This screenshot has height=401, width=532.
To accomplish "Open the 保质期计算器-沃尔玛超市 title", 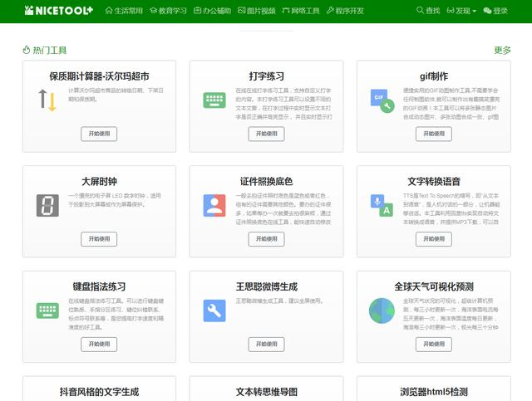I will 99,76.
